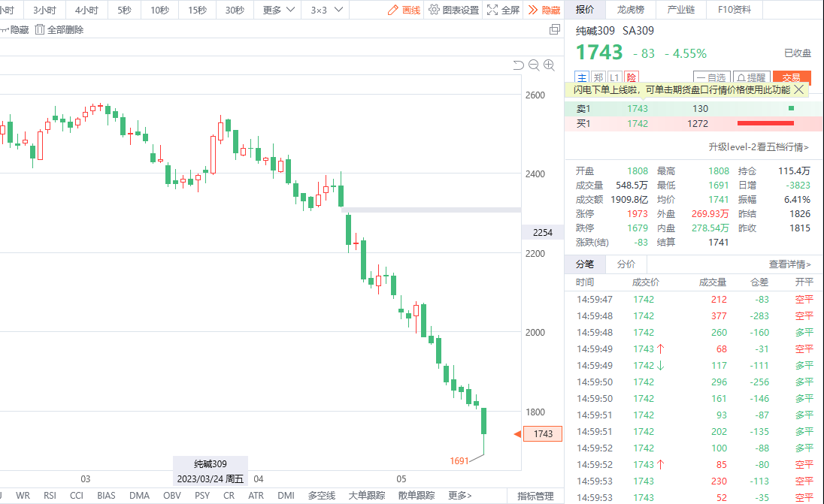Viewport: 824px width, 504px height.
Task: Click the orange 交易 trade button
Action: tap(791, 77)
